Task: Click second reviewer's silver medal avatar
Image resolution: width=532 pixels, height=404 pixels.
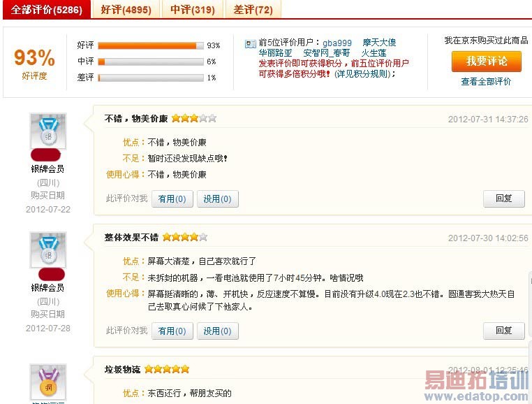Action: point(48,250)
